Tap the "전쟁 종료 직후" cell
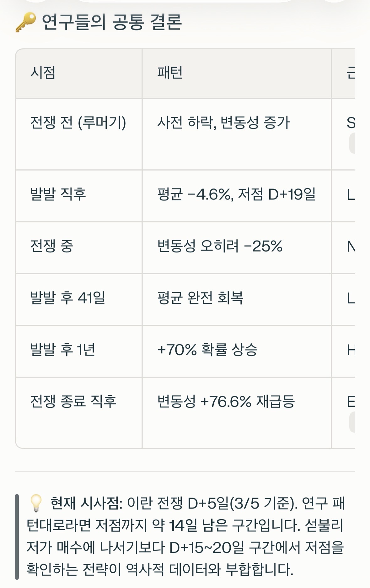Screen dimensions: 370x588 click(73, 401)
